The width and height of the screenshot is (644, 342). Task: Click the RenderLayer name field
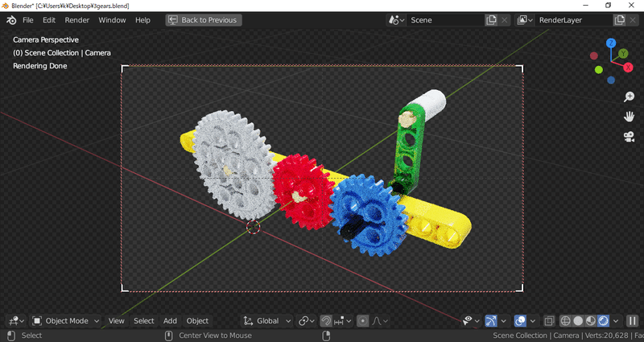(574, 20)
